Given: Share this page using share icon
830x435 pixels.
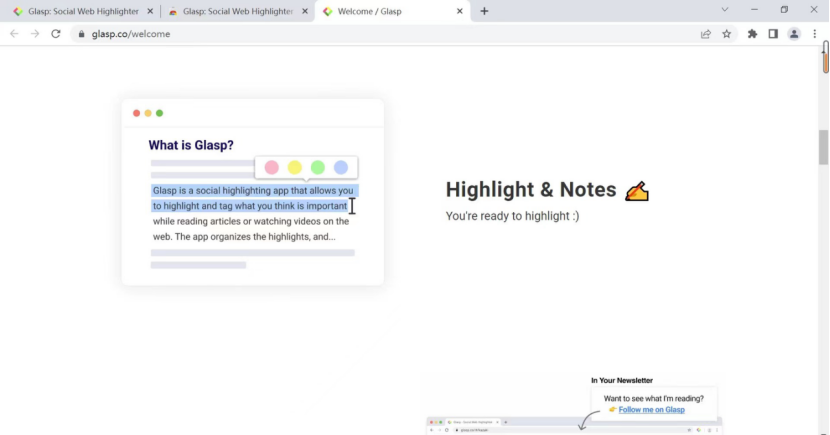Looking at the screenshot, I should click(706, 34).
